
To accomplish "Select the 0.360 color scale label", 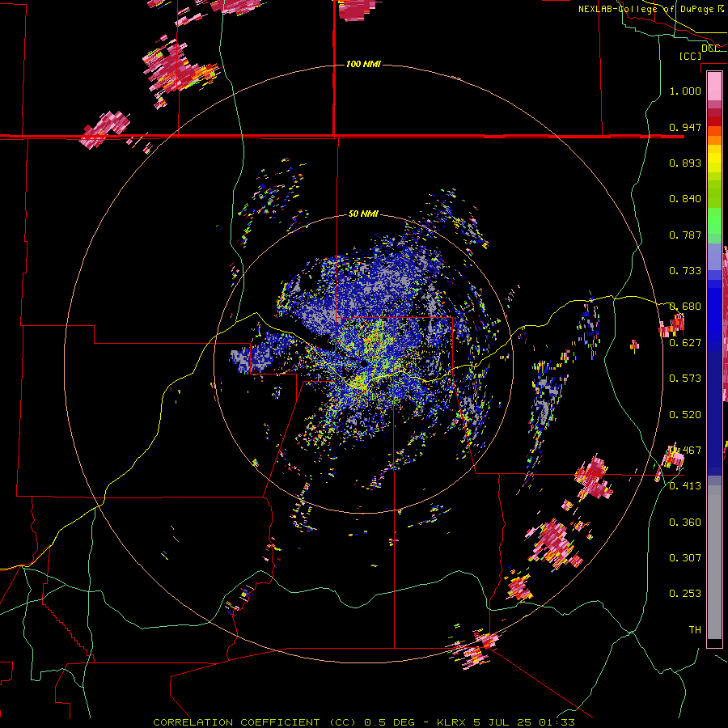I will pyautogui.click(x=685, y=523).
